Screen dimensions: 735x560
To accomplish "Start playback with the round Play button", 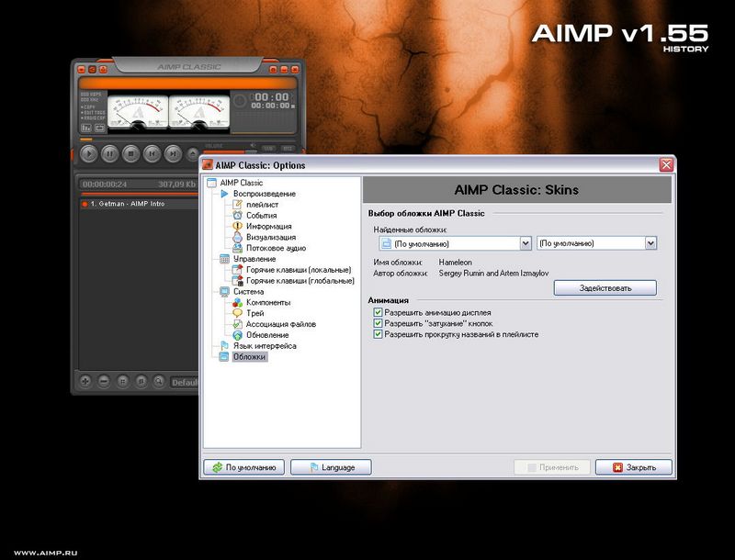I will click(88, 153).
